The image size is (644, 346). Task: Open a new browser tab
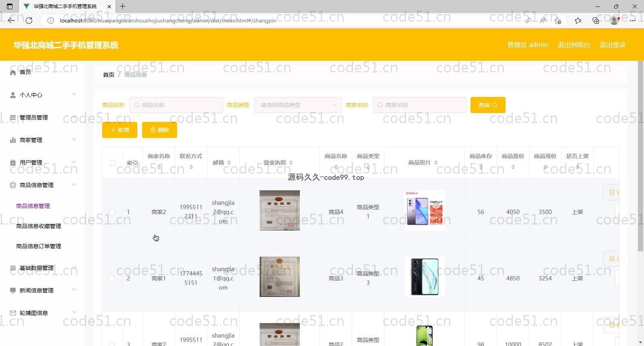(x=123, y=6)
